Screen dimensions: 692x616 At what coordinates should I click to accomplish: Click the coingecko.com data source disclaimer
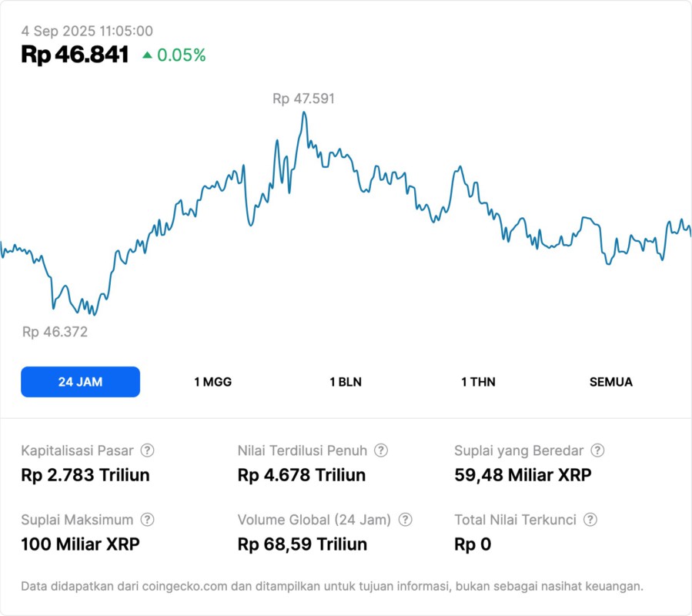click(332, 587)
